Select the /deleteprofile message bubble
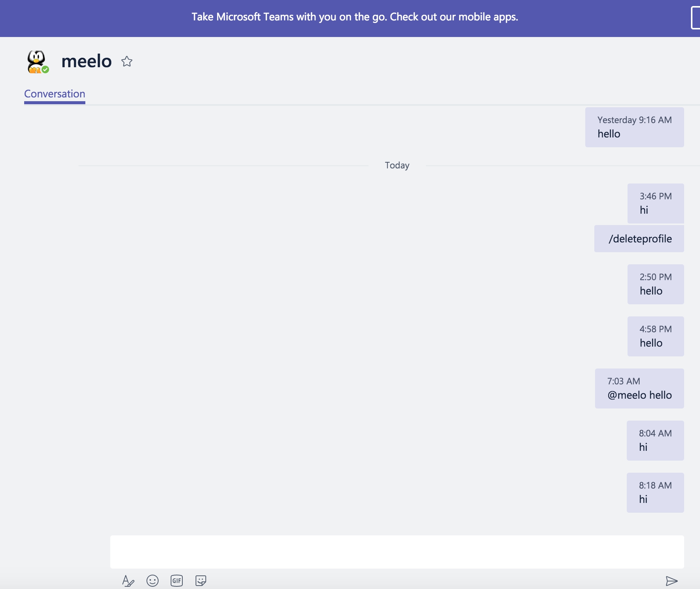700x589 pixels. (x=639, y=238)
